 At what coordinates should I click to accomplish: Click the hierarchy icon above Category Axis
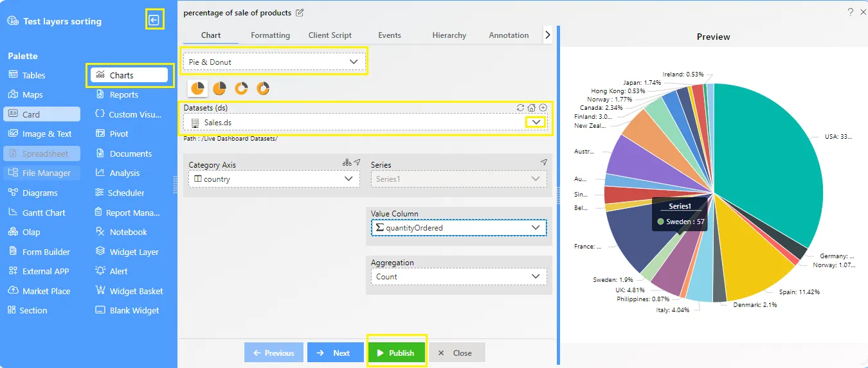point(347,162)
